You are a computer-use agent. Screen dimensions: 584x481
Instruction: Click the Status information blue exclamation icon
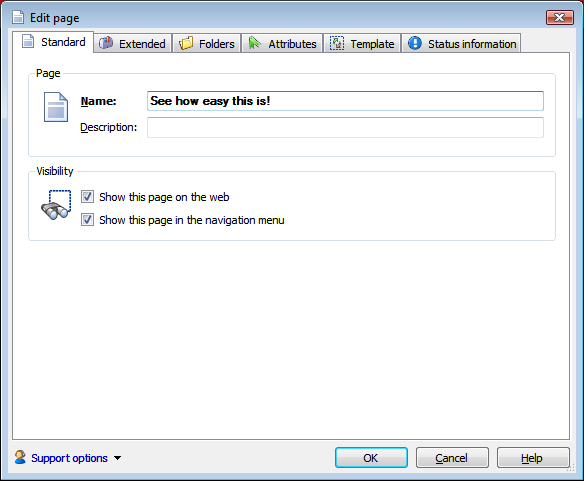[415, 43]
